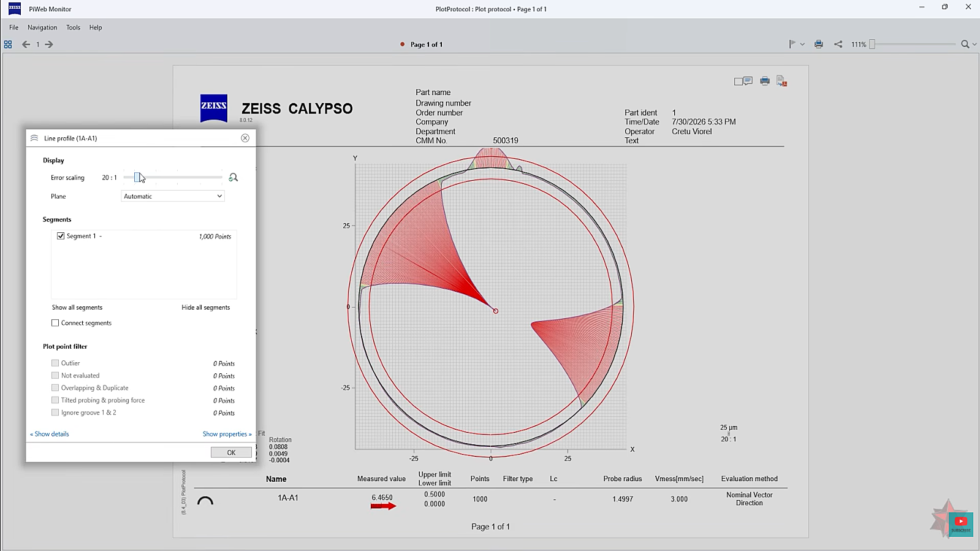Image resolution: width=980 pixels, height=551 pixels.
Task: Toggle the comment display icon on report page
Action: [743, 81]
